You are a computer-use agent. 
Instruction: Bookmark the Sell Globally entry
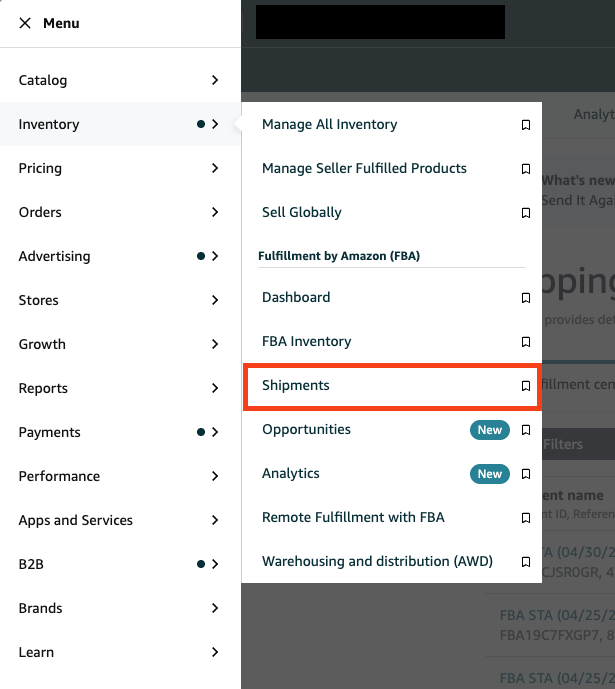[x=525, y=213]
